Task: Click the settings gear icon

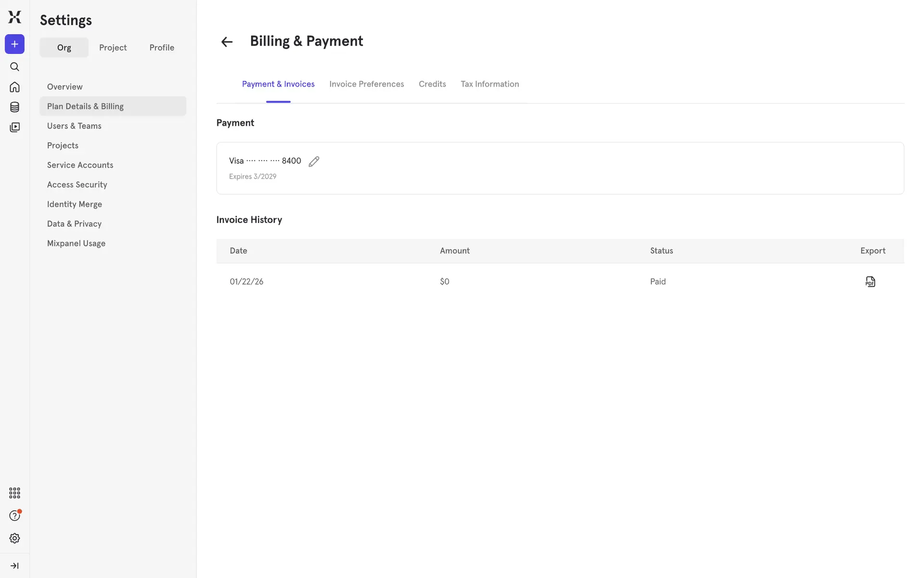Action: (x=14, y=538)
